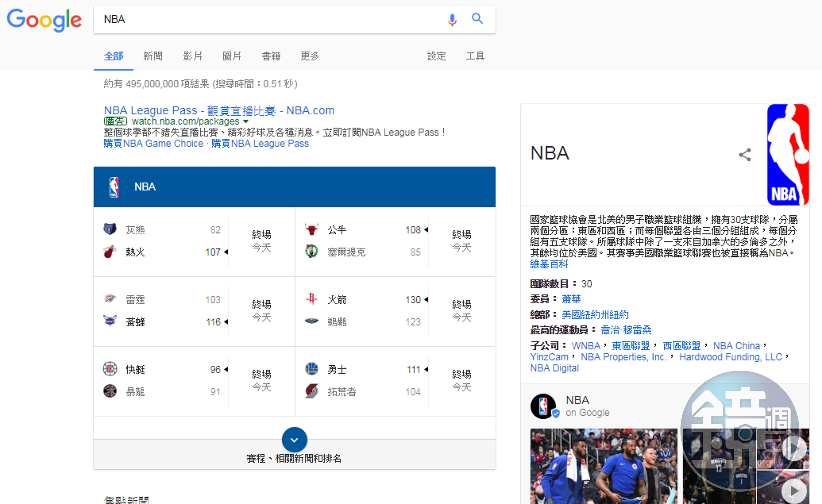Open the 維基百科 source link

coord(549,264)
